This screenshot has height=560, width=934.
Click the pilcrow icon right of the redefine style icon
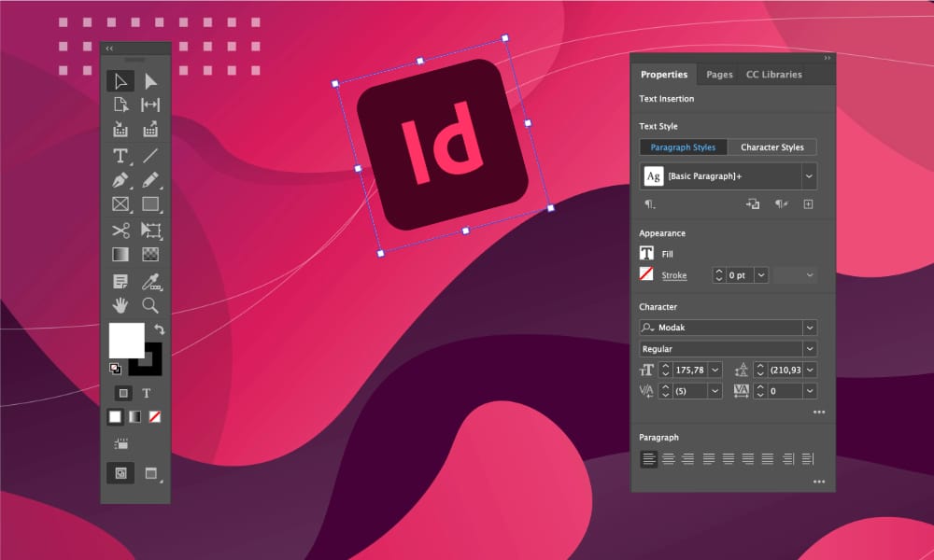(x=781, y=204)
